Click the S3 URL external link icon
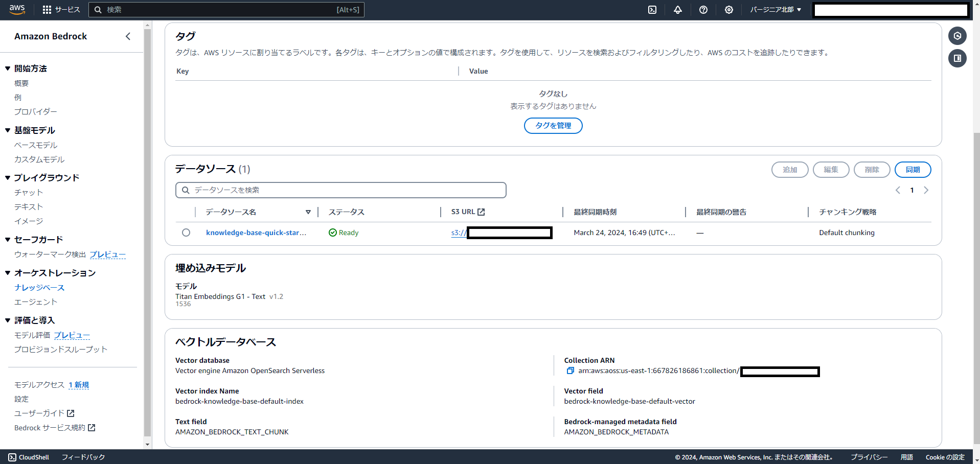The height and width of the screenshot is (464, 980). [x=481, y=212]
